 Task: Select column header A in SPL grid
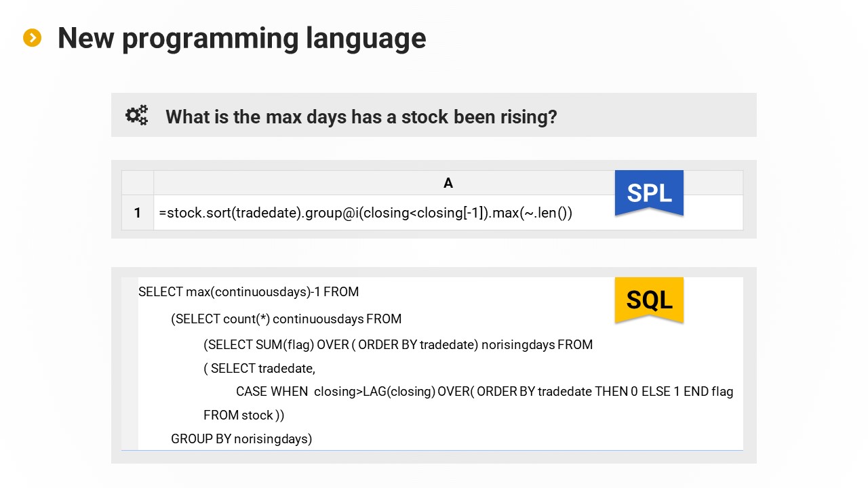[x=448, y=183]
